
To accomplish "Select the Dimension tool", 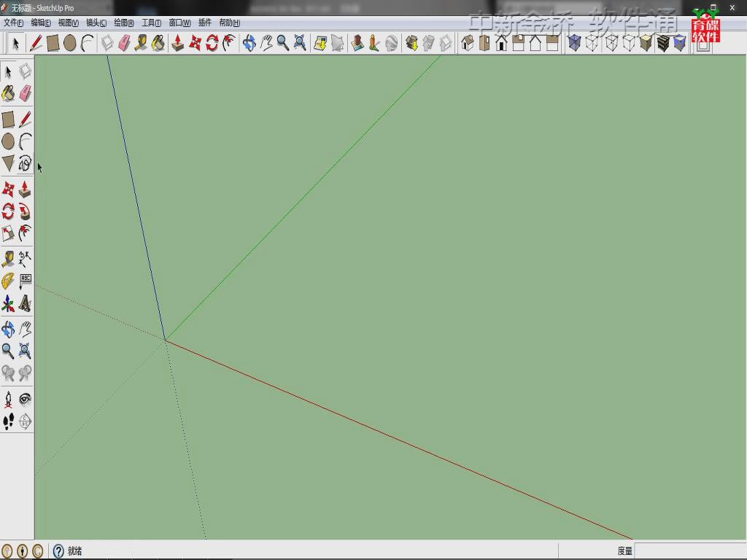I will click(25, 259).
